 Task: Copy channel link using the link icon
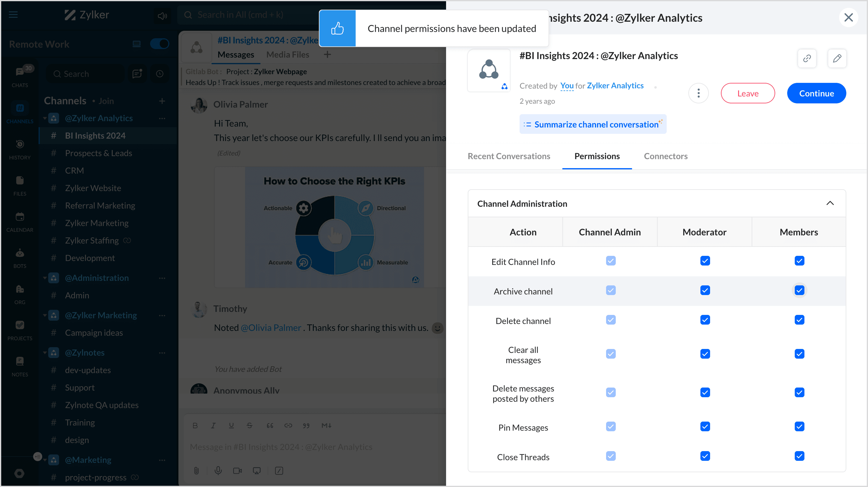[x=807, y=58]
